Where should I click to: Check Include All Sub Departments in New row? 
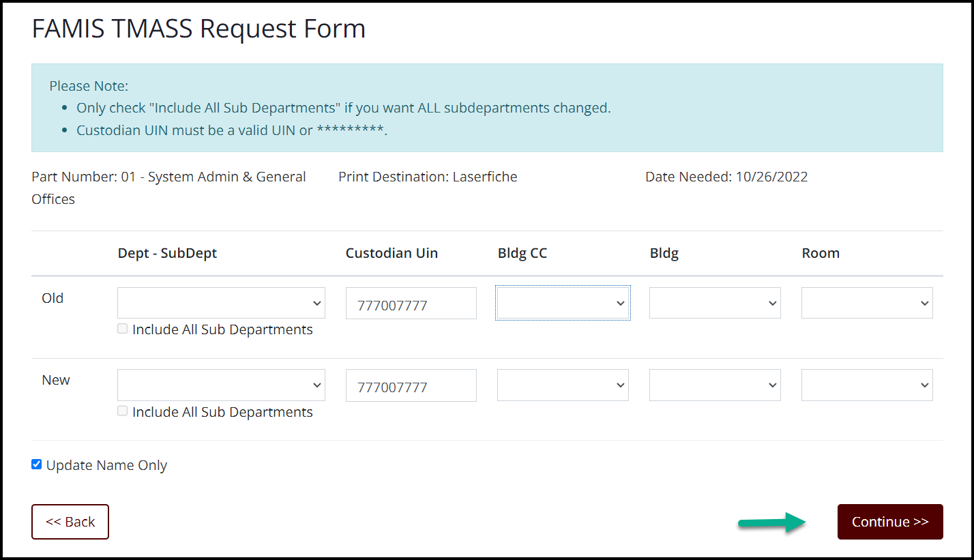(123, 411)
